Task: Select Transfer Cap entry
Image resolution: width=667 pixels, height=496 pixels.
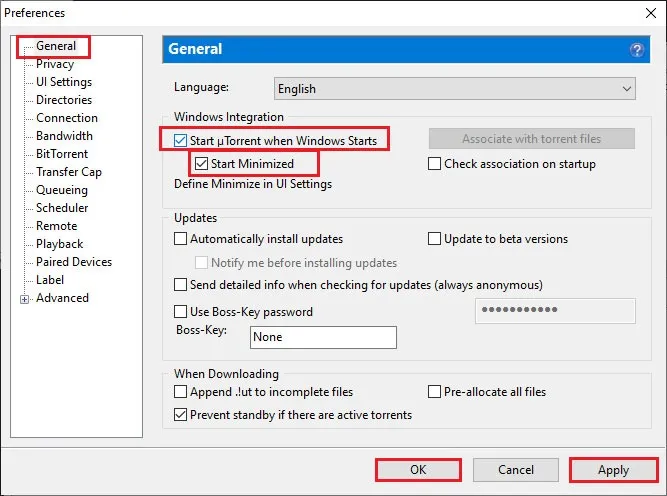Action: pyautogui.click(x=69, y=172)
